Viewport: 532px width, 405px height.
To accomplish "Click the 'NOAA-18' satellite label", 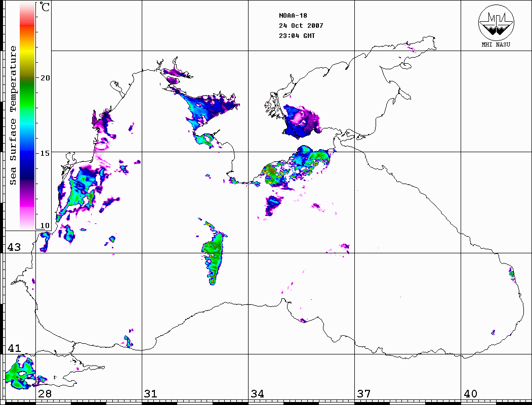I will click(293, 16).
